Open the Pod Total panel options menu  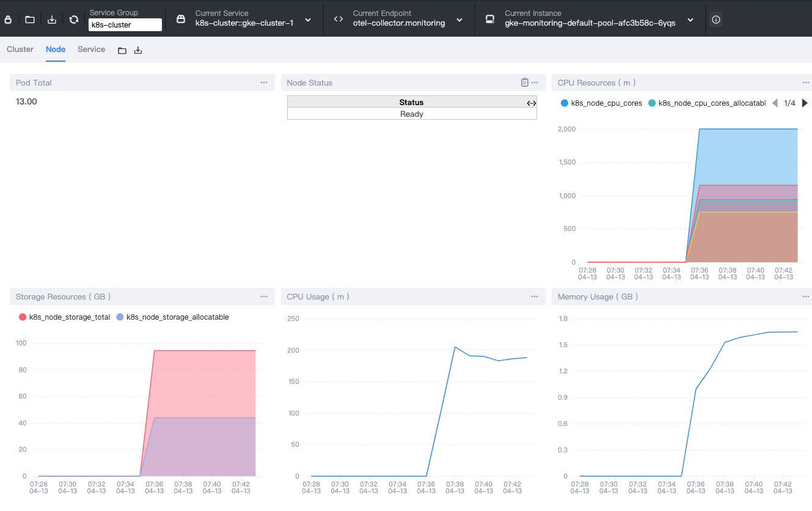coord(264,83)
